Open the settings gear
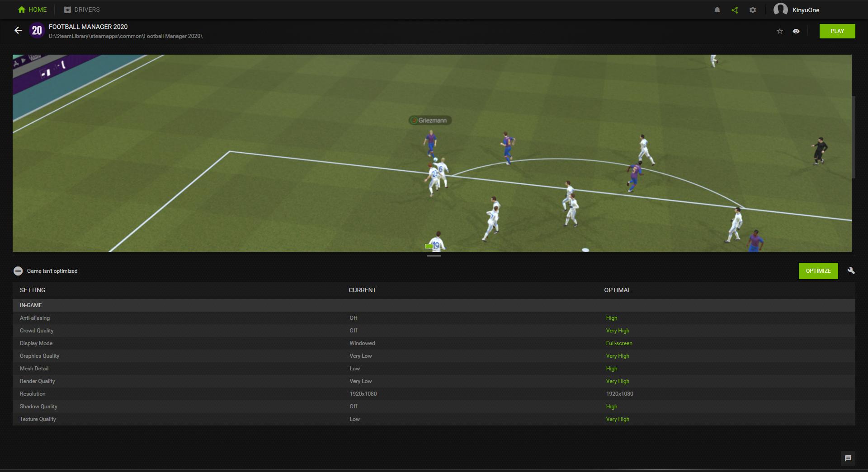This screenshot has width=868, height=472. point(752,10)
